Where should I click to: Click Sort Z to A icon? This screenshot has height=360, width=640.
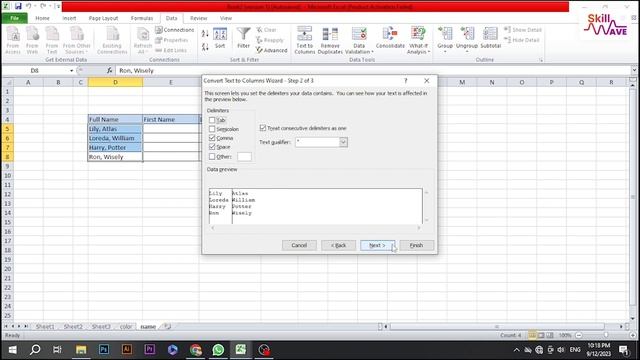pos(205,47)
